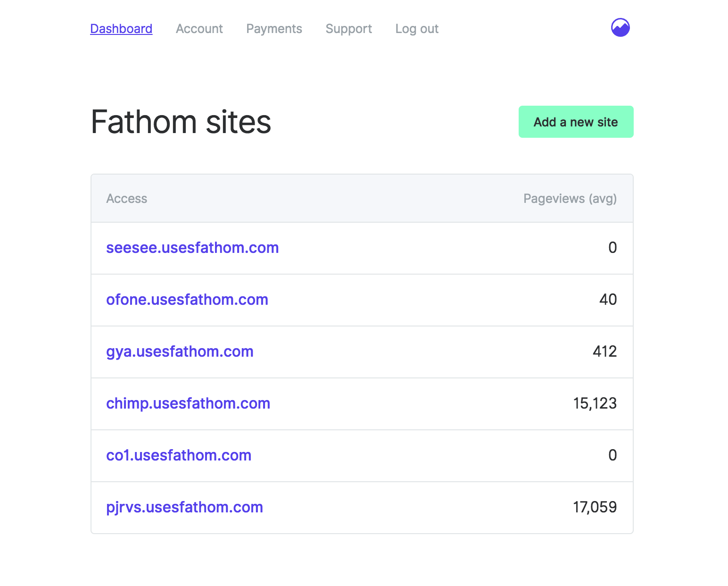Open gya.usesfathom.com site
This screenshot has height=586, width=728.
[x=180, y=352]
